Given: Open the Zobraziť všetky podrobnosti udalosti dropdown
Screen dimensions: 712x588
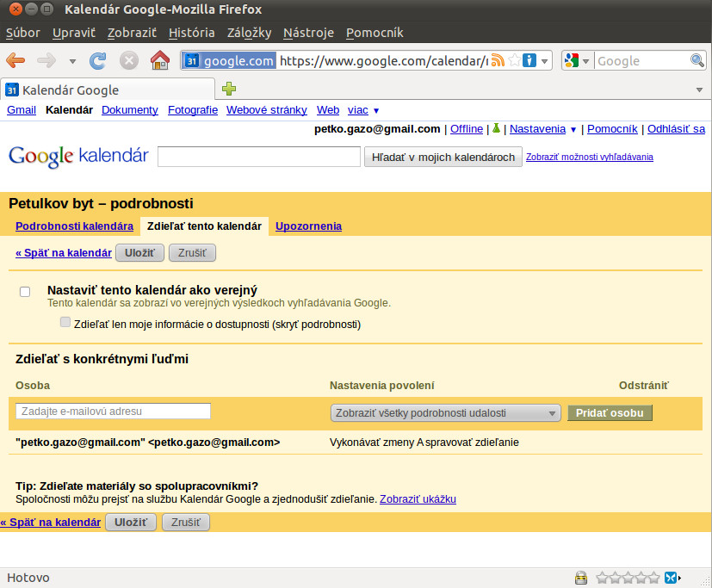Looking at the screenshot, I should [x=445, y=413].
